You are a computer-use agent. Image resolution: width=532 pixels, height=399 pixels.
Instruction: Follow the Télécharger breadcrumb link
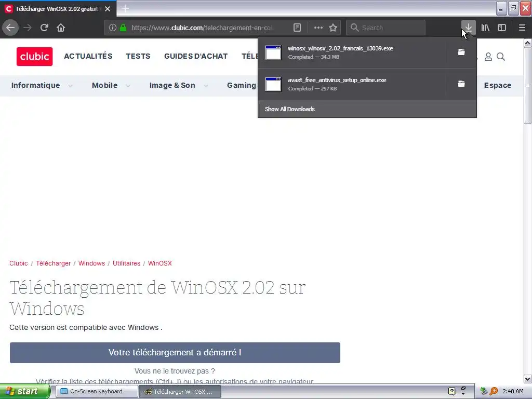tap(54, 263)
